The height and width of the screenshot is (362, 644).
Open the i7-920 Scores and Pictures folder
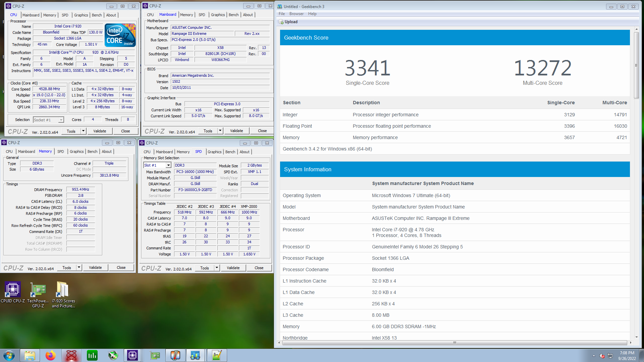63,295
